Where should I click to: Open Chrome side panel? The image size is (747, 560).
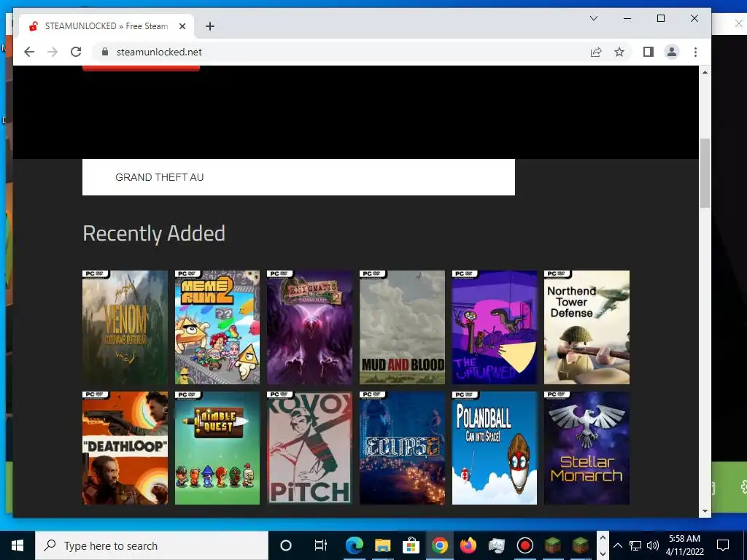coord(649,52)
